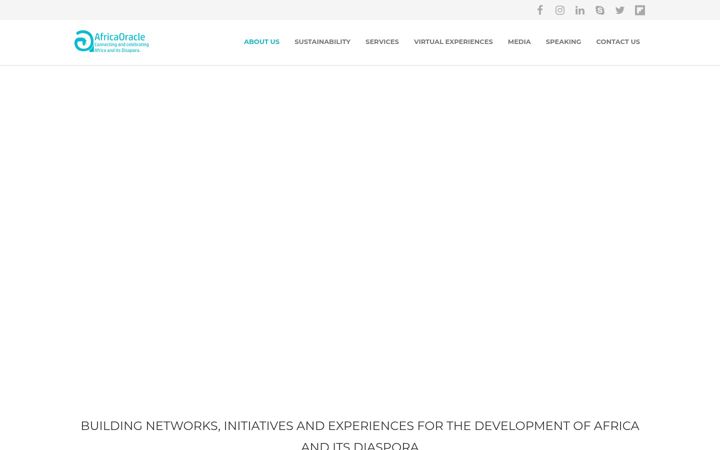
Task: Click the AfricaOracle logo
Action: [112, 41]
